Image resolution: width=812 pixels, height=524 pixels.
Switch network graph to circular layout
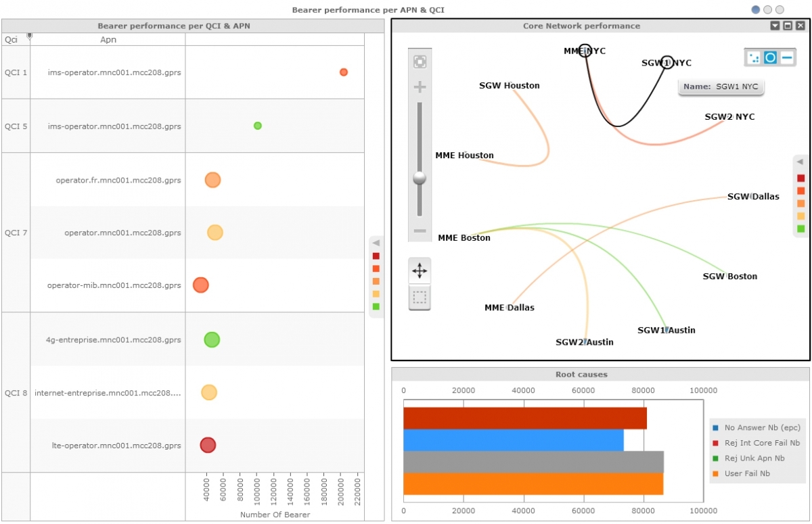(770, 58)
